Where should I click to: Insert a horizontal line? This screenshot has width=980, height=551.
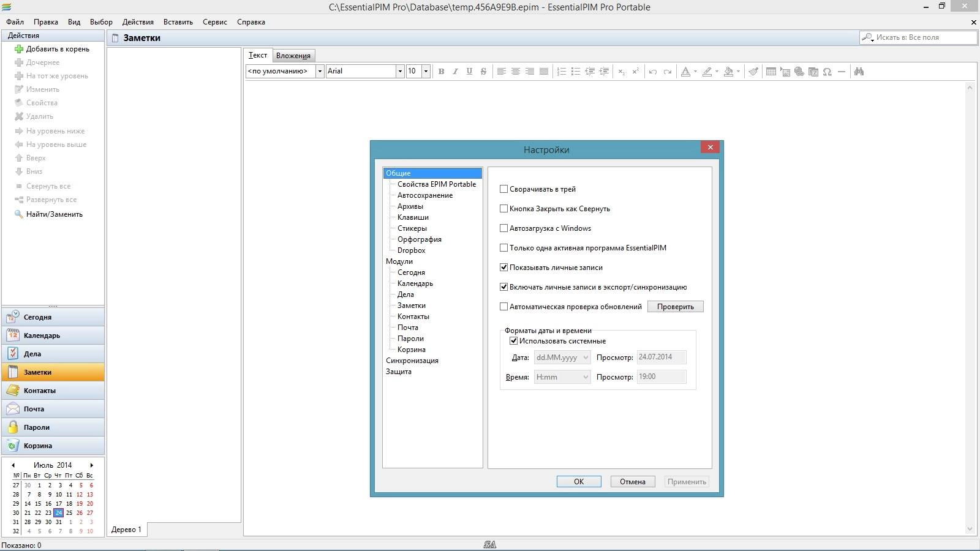point(842,72)
